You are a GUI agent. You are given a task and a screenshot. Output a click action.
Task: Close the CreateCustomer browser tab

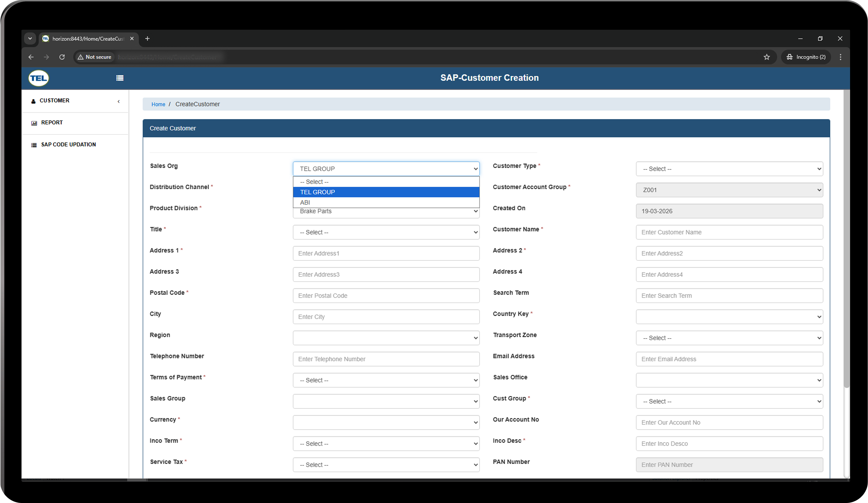tap(132, 39)
